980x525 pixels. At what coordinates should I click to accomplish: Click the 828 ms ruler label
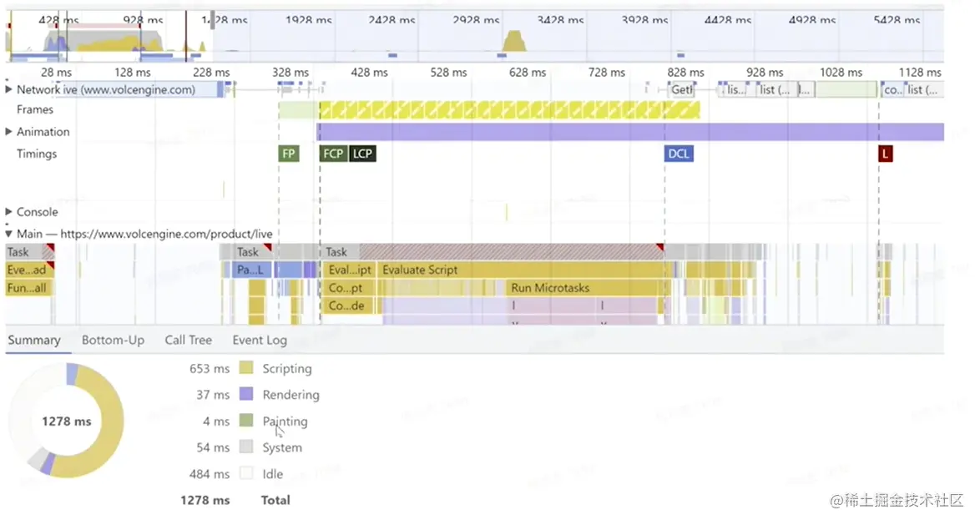pos(685,73)
